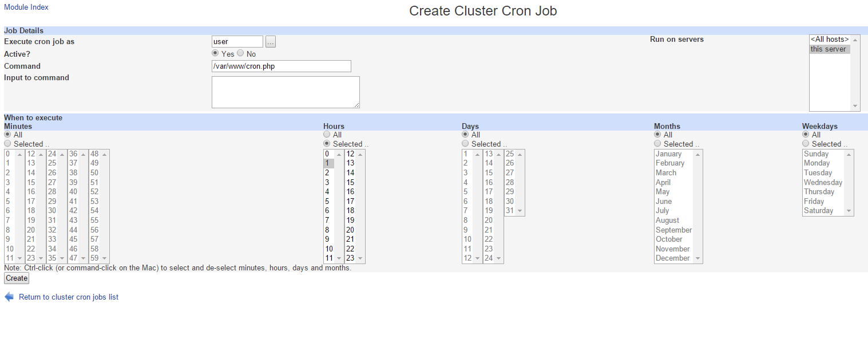
Task: Open the Module Index link
Action: click(x=26, y=7)
